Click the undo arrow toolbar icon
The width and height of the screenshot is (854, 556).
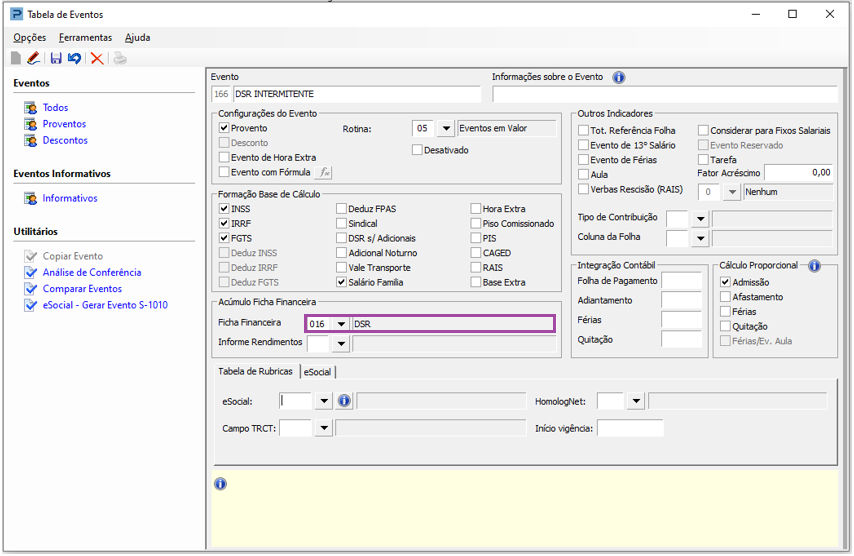point(74,59)
